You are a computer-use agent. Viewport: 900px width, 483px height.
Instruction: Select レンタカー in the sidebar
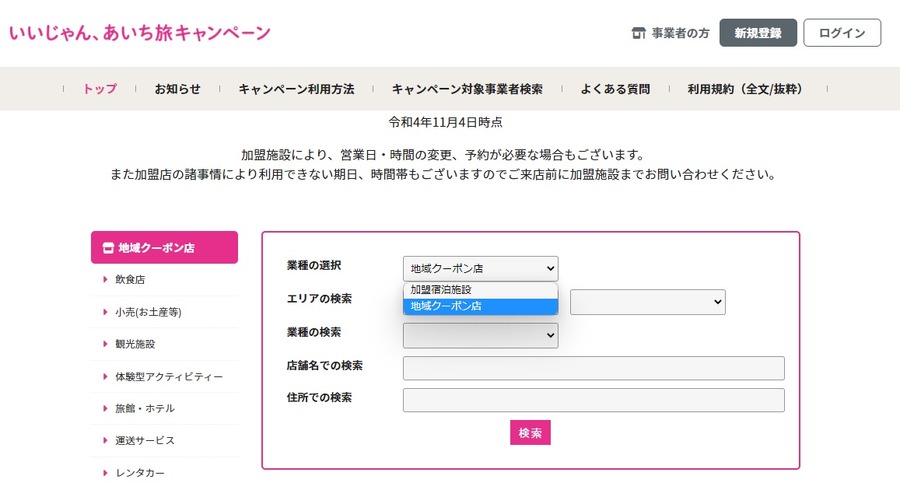pyautogui.click(x=139, y=473)
